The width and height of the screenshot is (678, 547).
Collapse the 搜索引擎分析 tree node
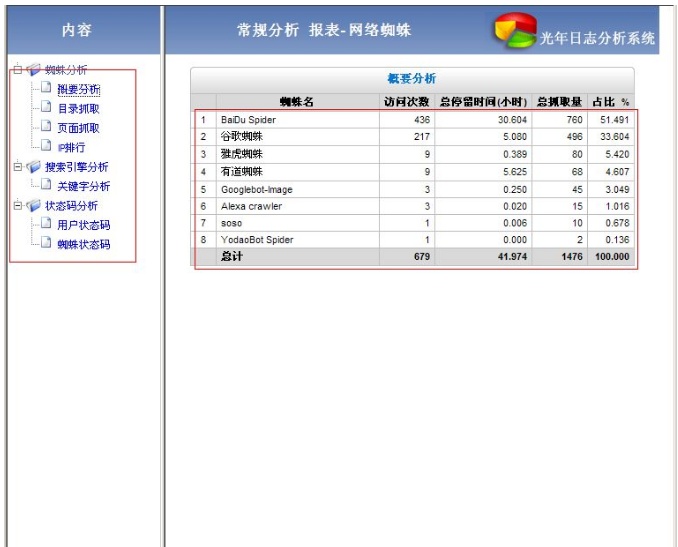(x=17, y=167)
